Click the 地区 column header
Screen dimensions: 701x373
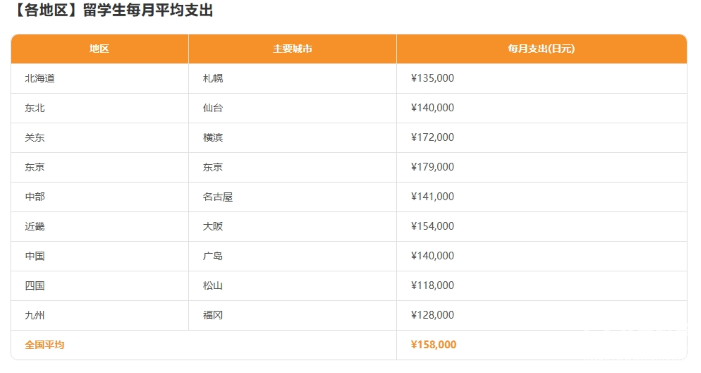pyautogui.click(x=99, y=49)
